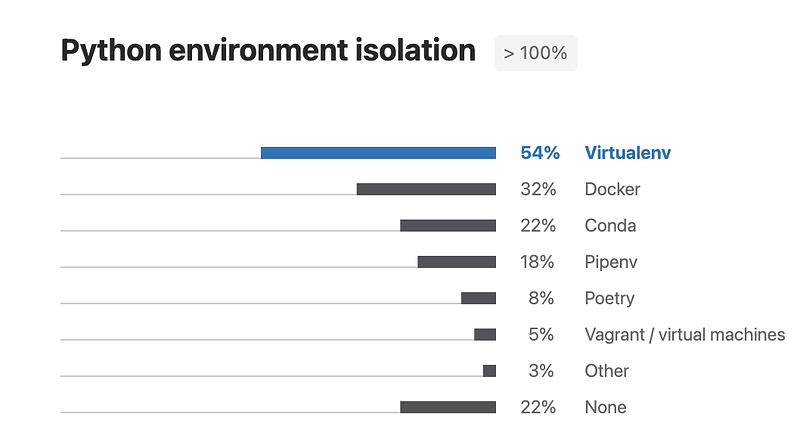Screen dimensions: 800x438
Task: Click the 'Poetry' label
Action: pos(609,298)
